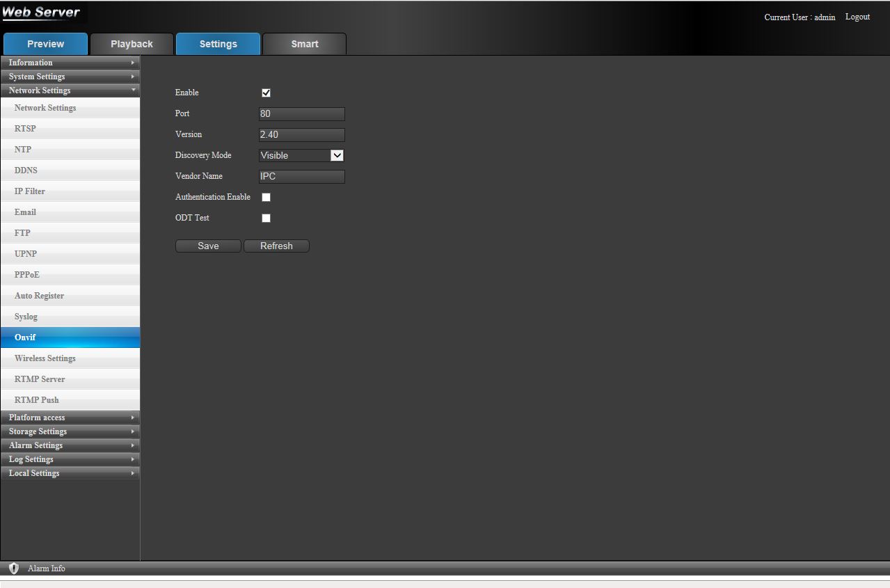The height and width of the screenshot is (588, 890).
Task: Open the Discovery Mode dropdown
Action: tap(301, 156)
